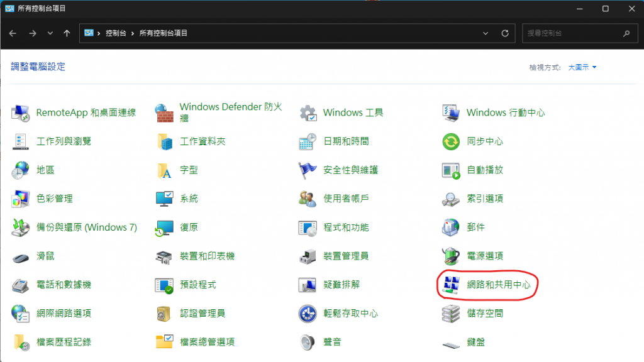Open RemoteApp 和桌面連線 icon
Image resolution: width=644 pixels, height=362 pixels.
(x=20, y=113)
